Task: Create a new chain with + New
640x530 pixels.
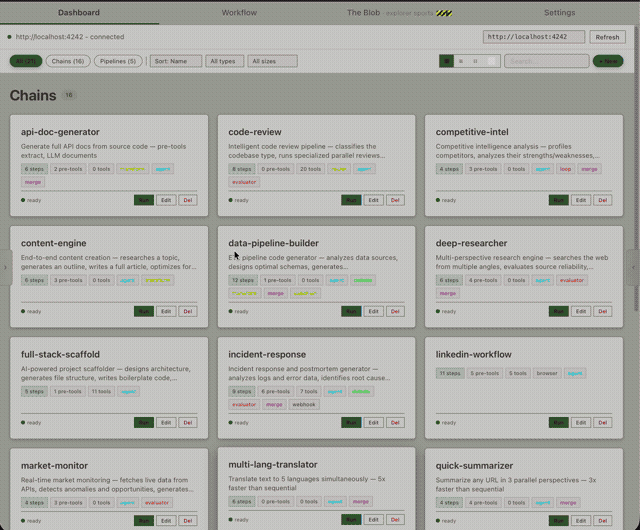Action: point(608,61)
